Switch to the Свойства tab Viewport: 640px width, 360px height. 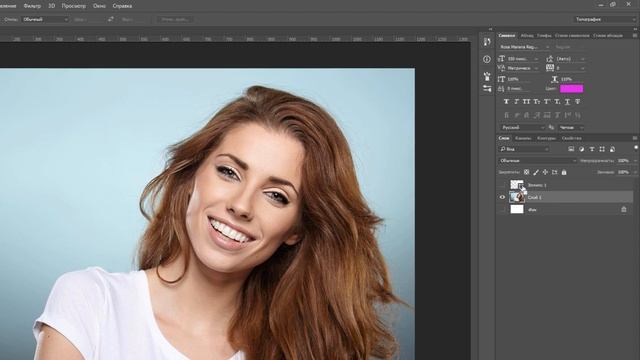tap(571, 138)
